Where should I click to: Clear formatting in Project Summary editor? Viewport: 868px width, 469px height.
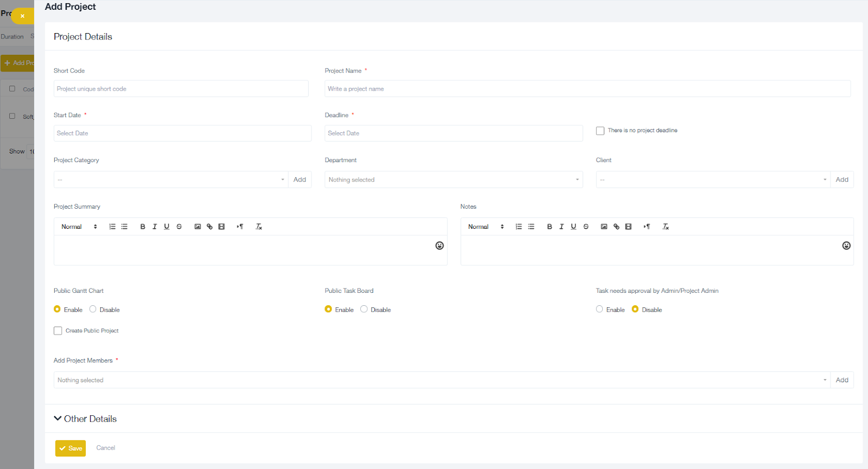point(259,227)
